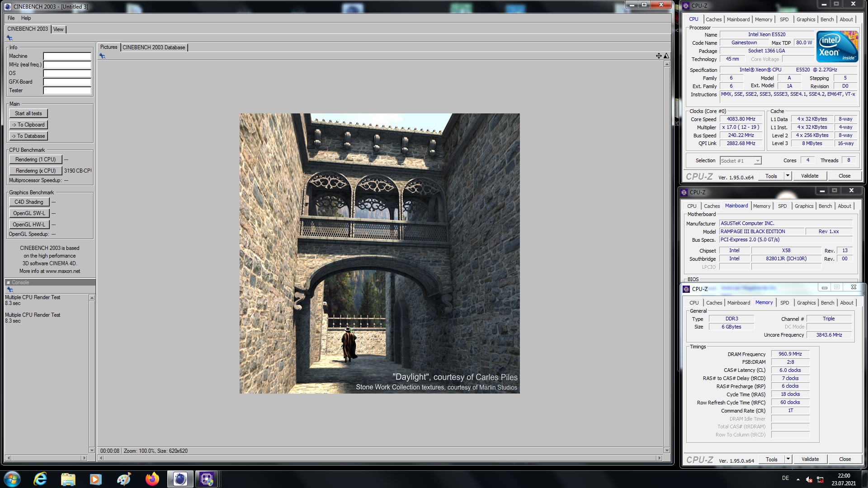This screenshot has height=488, width=868.
Task: Click the OS input field
Action: [x=67, y=74]
